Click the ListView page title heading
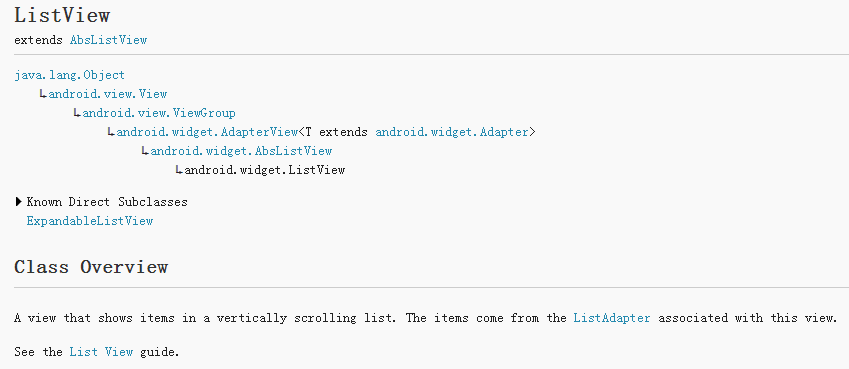The width and height of the screenshot is (849, 369). tap(62, 15)
